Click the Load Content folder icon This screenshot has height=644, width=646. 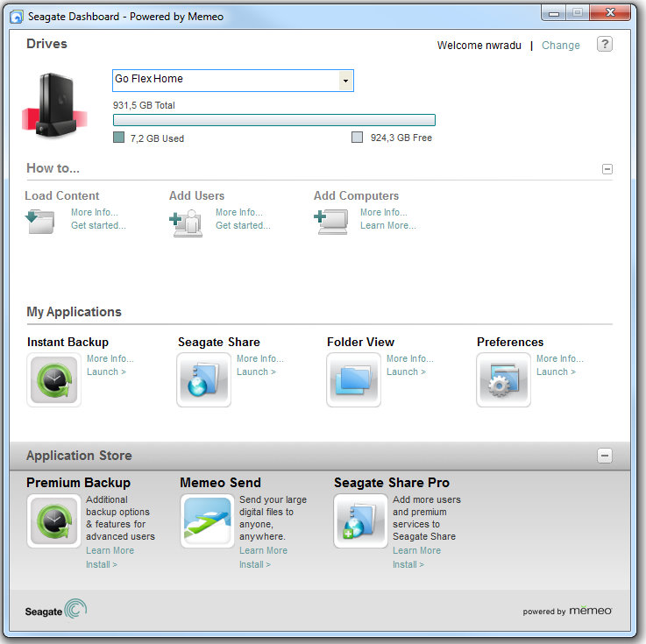click(39, 222)
